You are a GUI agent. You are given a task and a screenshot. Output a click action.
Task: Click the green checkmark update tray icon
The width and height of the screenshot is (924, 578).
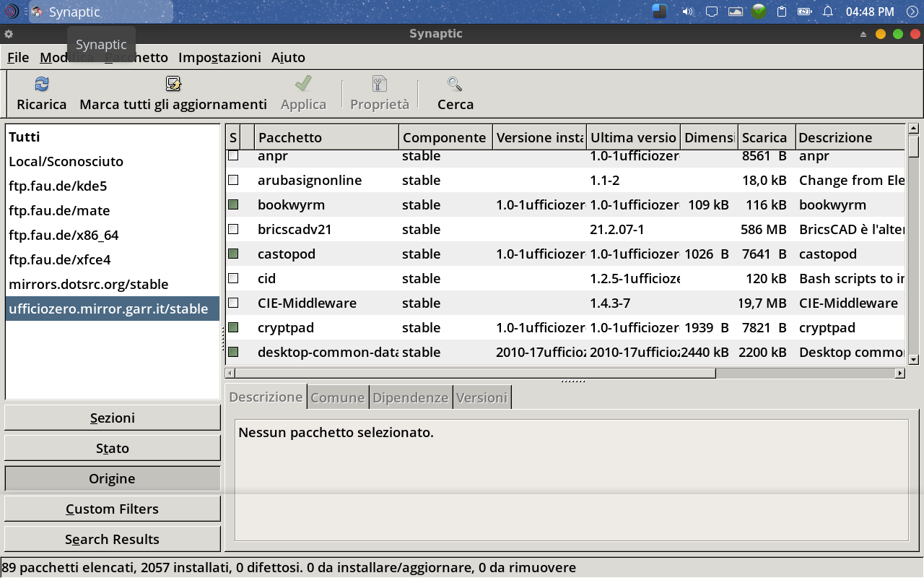(x=759, y=12)
